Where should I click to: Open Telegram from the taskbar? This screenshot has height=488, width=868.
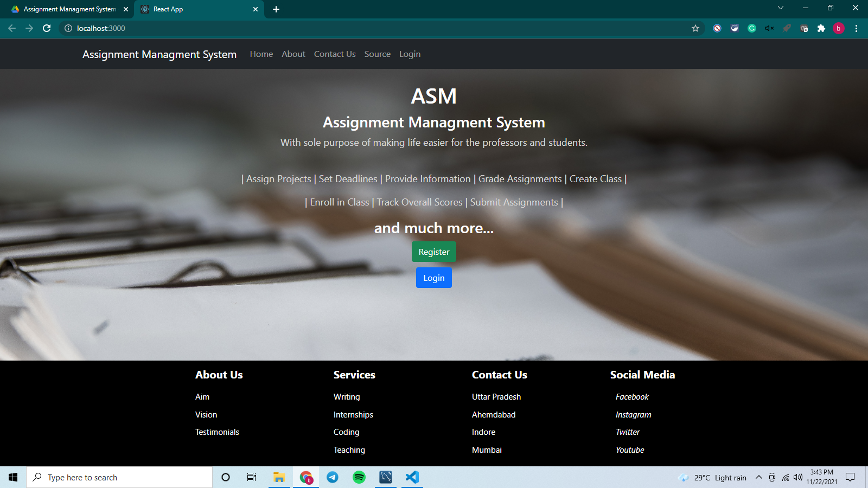(333, 477)
